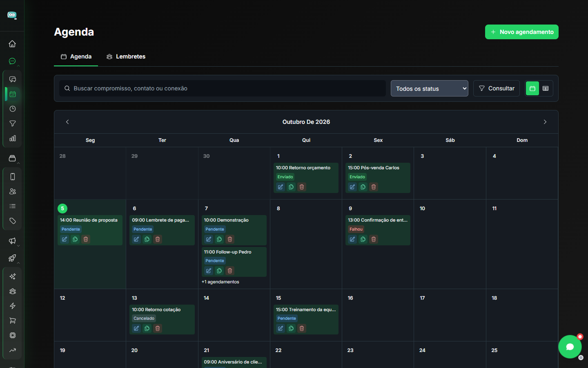Open the sparkles AI sidebar icon
This screenshot has width=588, height=368.
[13, 276]
